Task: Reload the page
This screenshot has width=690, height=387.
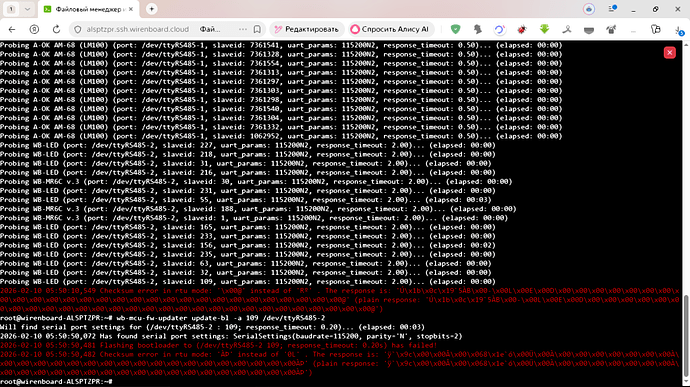Action: [56, 29]
